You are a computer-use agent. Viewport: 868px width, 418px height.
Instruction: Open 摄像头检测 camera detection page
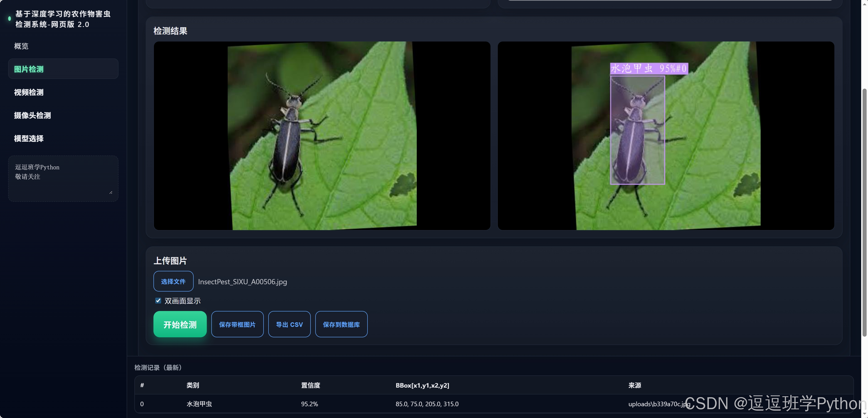point(32,115)
